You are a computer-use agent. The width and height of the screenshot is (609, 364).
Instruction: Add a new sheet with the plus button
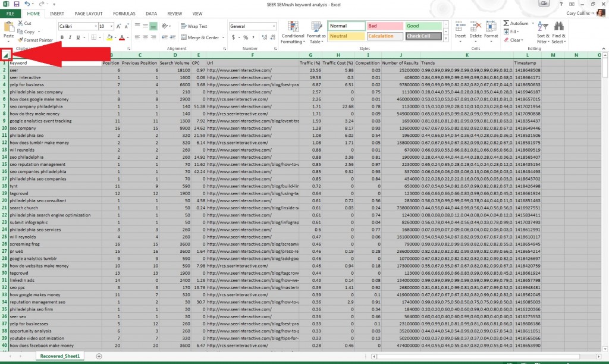99,356
